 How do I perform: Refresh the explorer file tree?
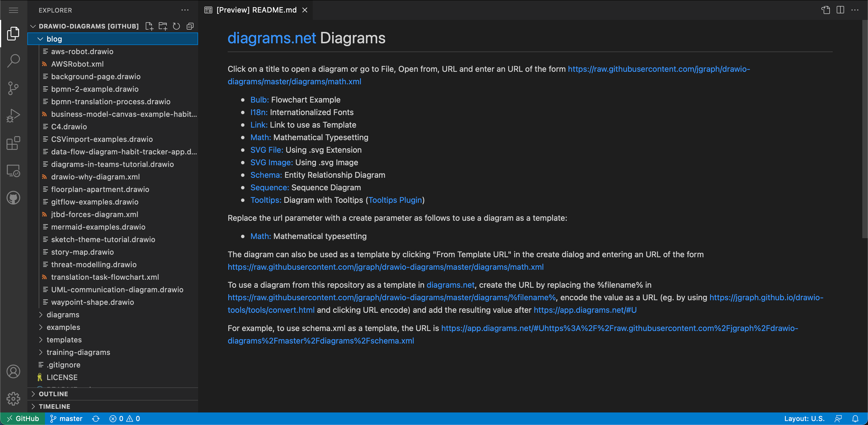tap(176, 26)
